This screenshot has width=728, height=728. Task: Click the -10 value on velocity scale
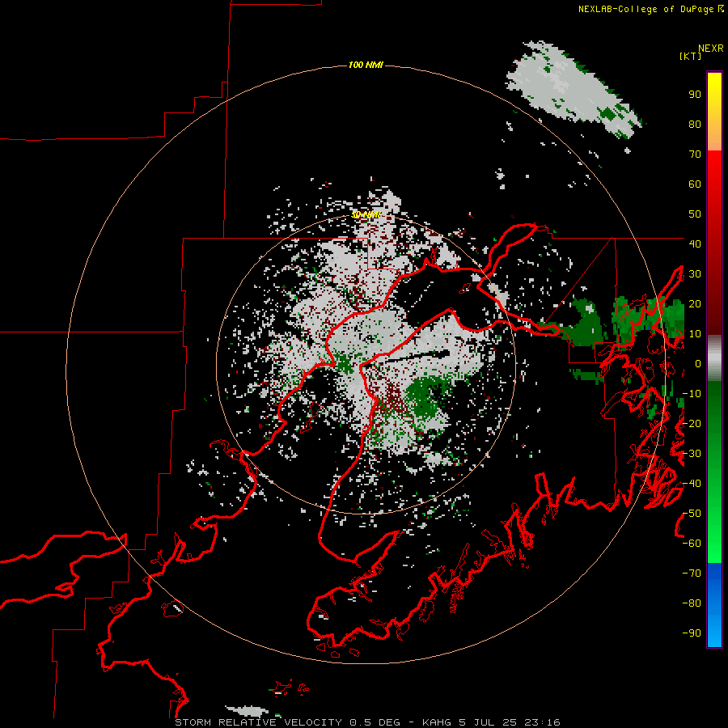692,394
